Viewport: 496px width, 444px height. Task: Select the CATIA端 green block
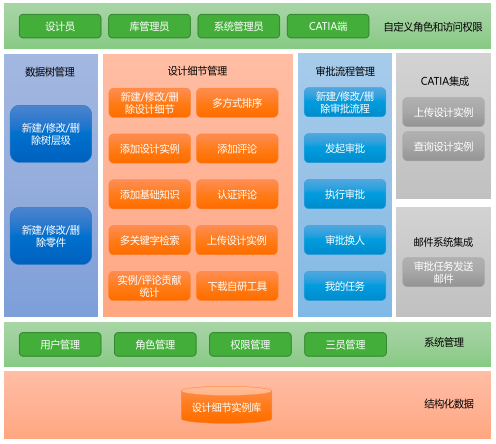[x=328, y=26]
